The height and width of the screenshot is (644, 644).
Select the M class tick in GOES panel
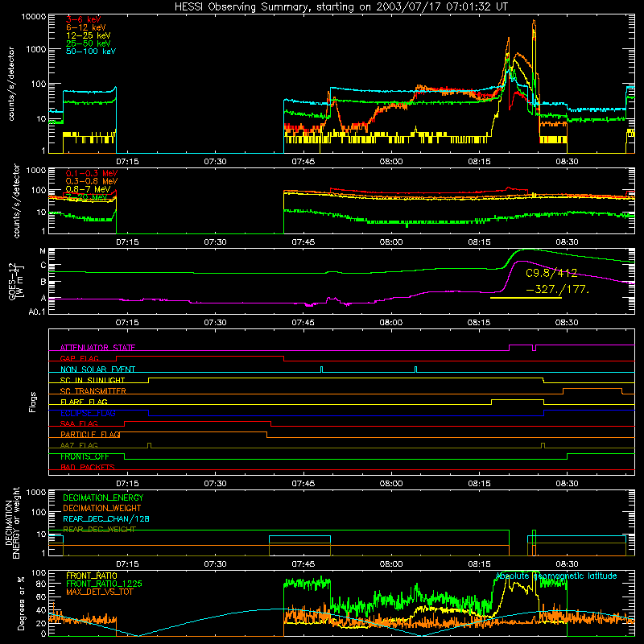point(43,251)
